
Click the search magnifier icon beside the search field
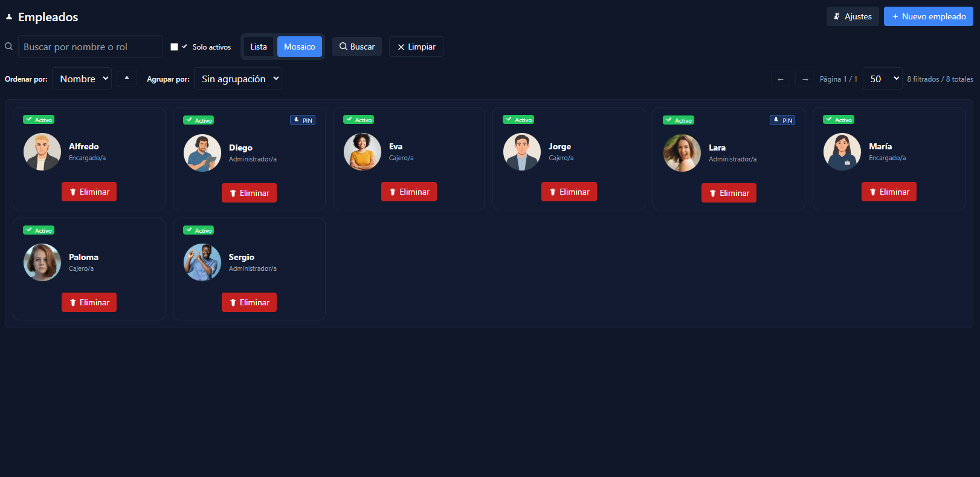[9, 47]
